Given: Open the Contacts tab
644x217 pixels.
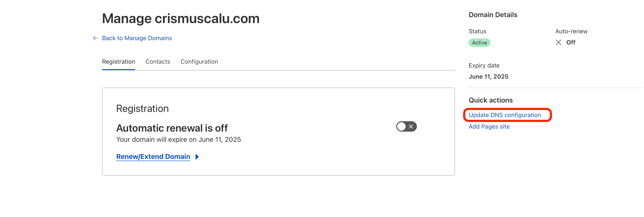Looking at the screenshot, I should point(158,62).
